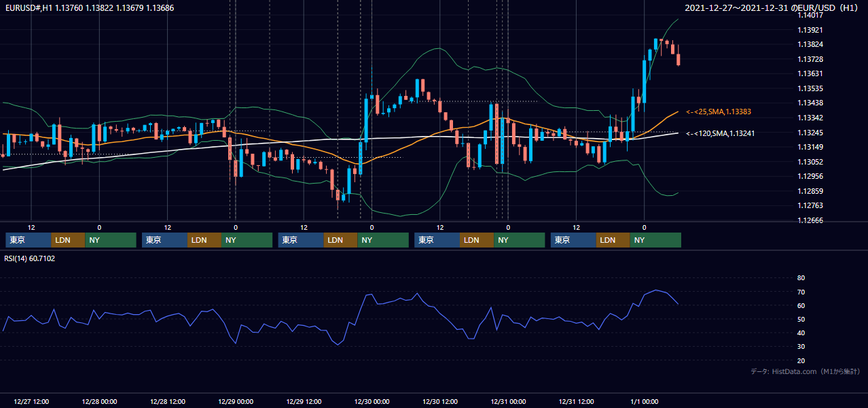Click the 12/30 00:00 time axis label

click(372, 402)
